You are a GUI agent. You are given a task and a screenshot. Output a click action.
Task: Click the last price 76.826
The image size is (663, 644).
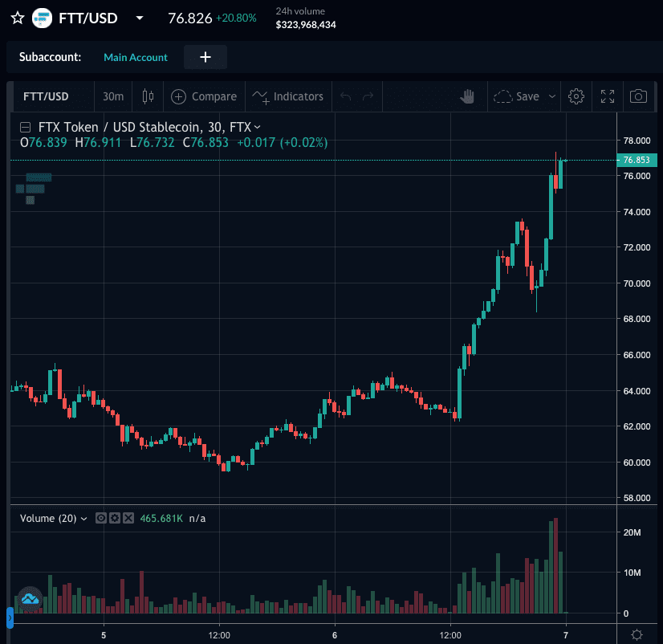190,18
